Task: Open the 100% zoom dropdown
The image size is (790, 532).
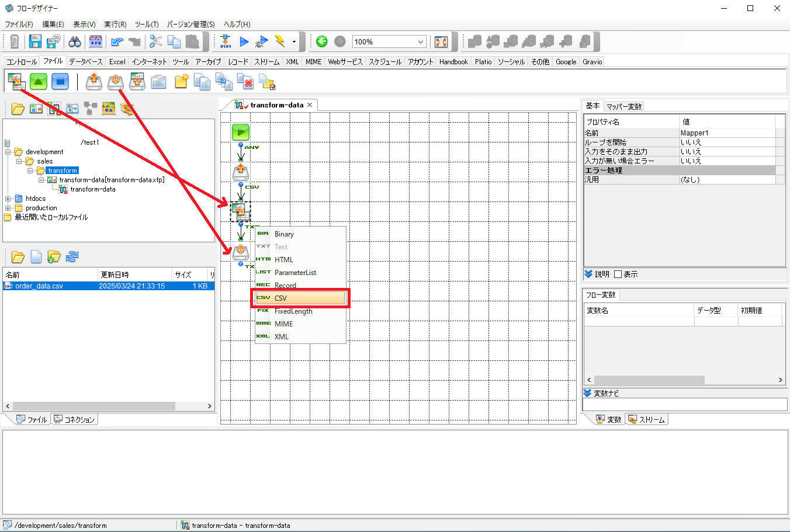Action: click(x=421, y=42)
